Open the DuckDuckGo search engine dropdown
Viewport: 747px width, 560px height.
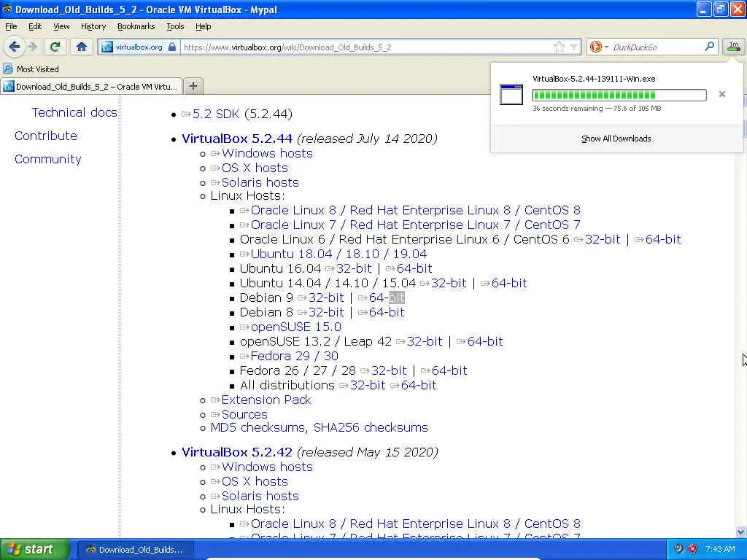point(600,47)
